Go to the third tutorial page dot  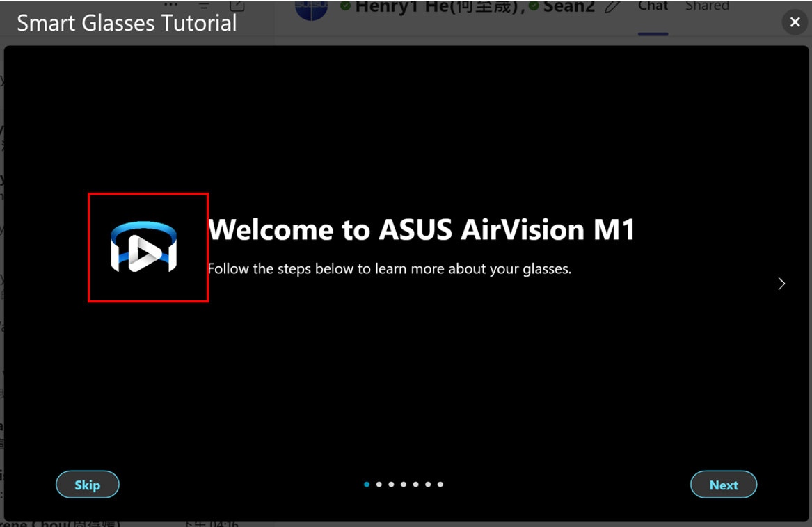pos(392,485)
